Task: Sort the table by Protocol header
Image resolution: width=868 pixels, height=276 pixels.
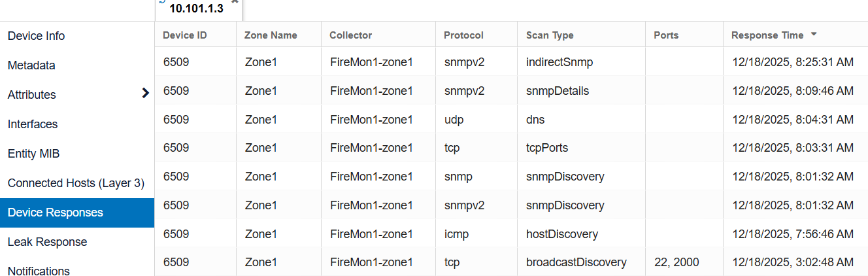Action: coord(463,35)
